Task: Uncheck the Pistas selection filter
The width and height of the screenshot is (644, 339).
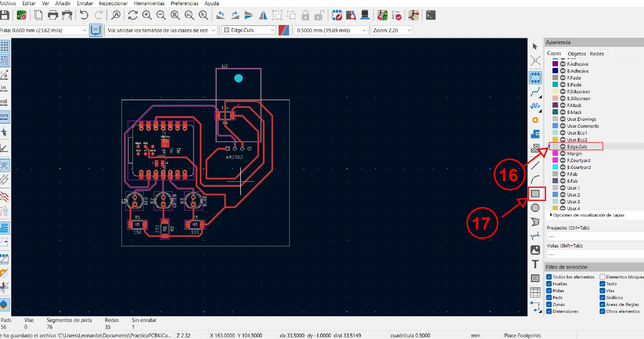Action: coord(549,291)
